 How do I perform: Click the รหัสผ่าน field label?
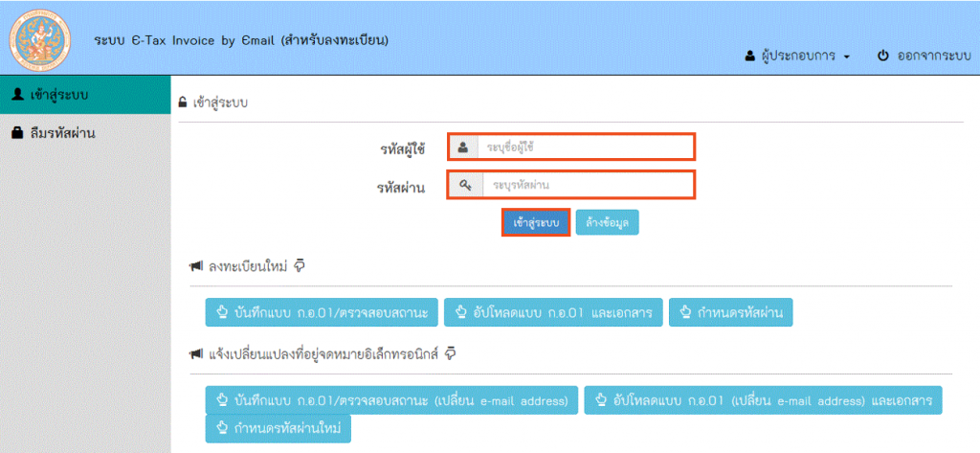click(402, 187)
